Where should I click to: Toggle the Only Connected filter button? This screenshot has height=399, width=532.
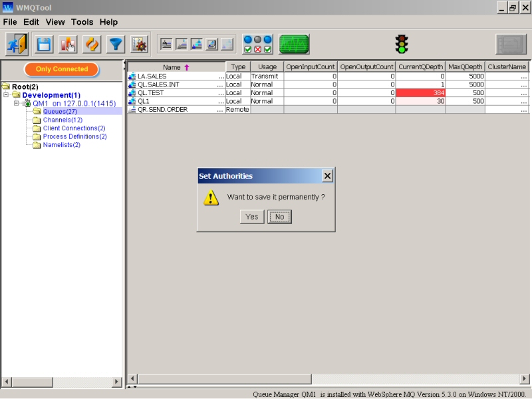61,69
